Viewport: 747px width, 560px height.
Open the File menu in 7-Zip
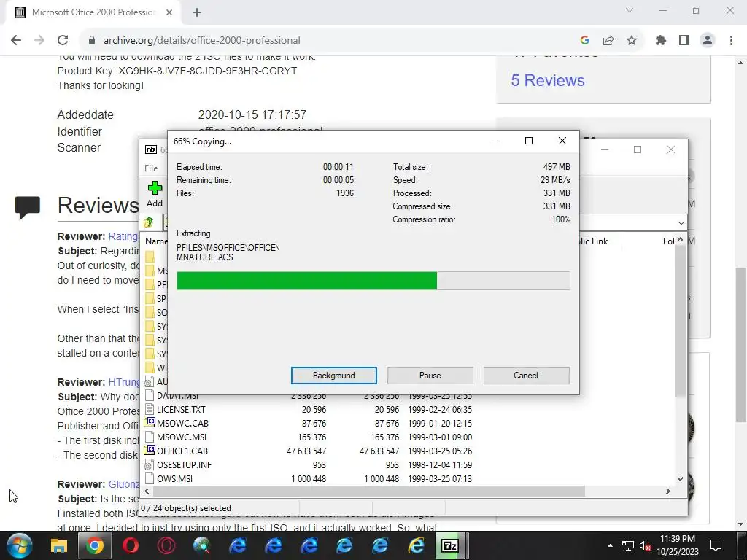(x=151, y=168)
